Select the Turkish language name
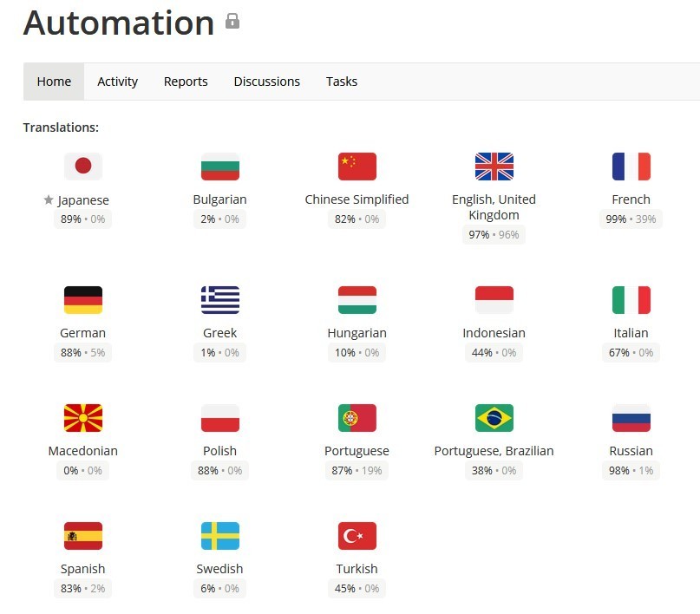 357,569
